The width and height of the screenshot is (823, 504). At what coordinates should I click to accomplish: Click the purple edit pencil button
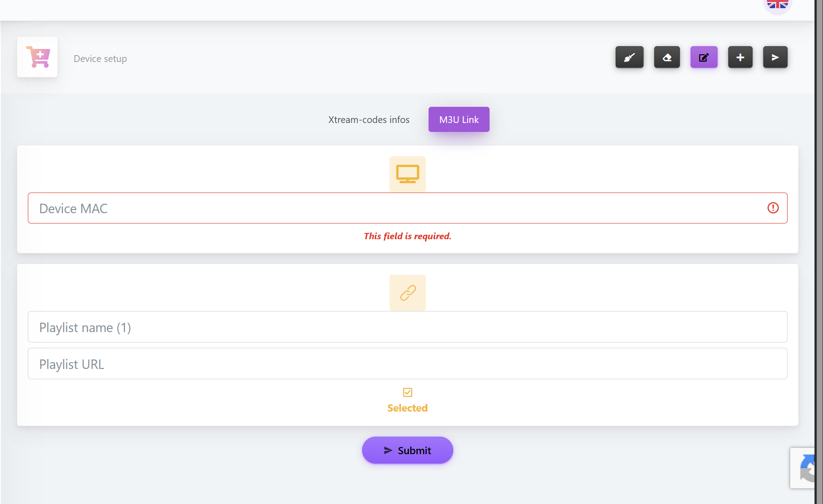click(704, 57)
